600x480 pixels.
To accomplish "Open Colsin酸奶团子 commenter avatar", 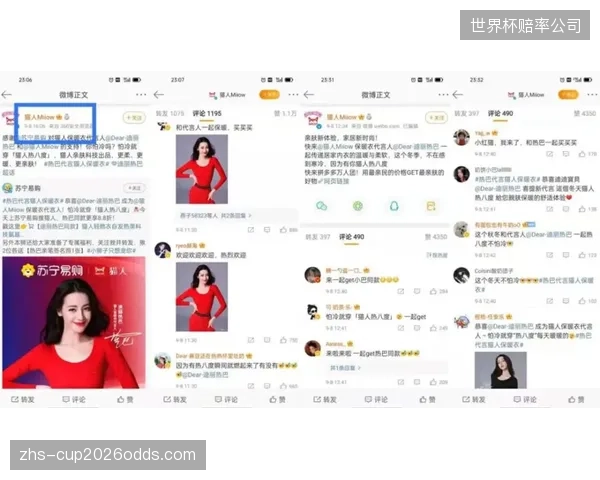I will 461,275.
